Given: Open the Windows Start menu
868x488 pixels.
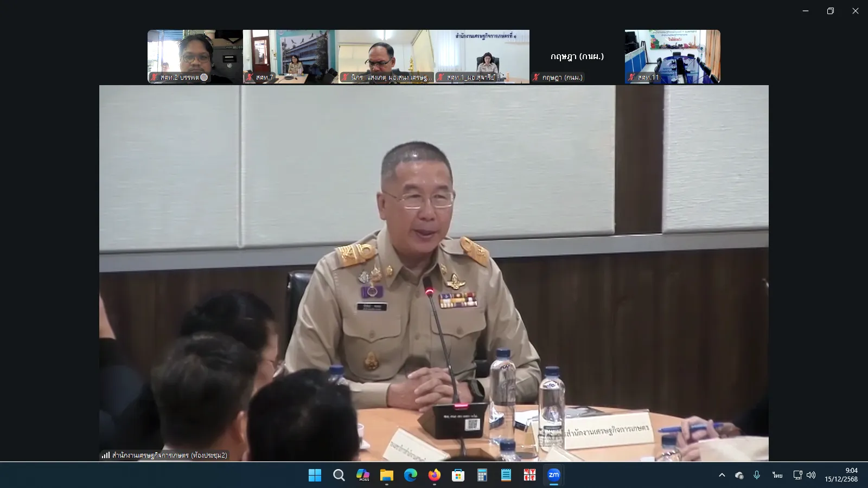Looking at the screenshot, I should click(x=315, y=476).
